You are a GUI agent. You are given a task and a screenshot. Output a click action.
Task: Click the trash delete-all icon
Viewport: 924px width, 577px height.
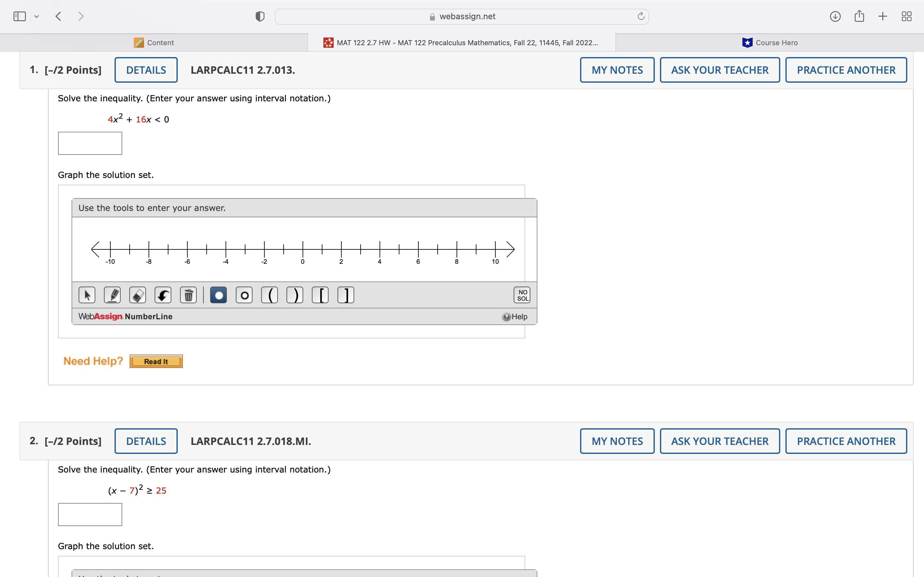point(188,295)
